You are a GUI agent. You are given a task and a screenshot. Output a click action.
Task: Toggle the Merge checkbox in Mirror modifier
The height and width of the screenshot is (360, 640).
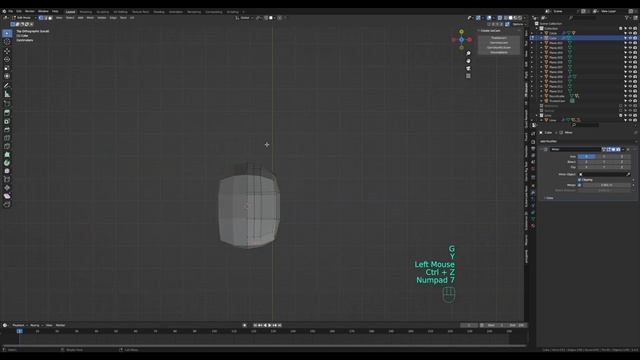click(580, 185)
